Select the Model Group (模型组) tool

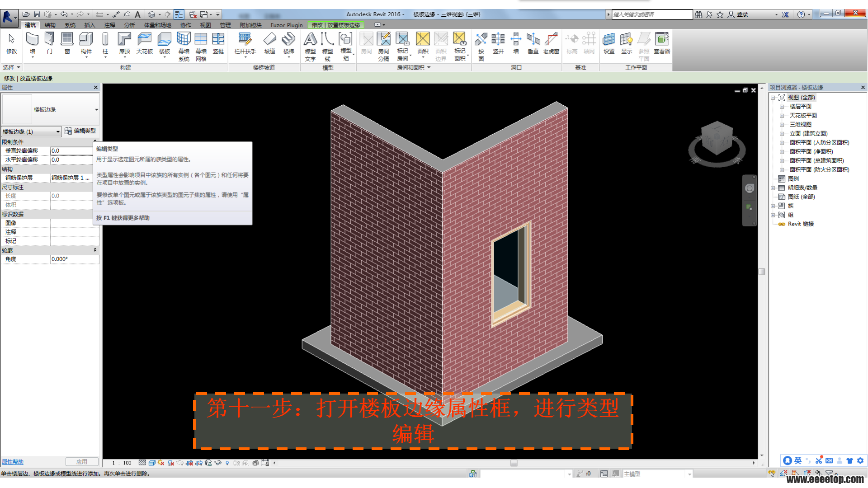point(346,47)
